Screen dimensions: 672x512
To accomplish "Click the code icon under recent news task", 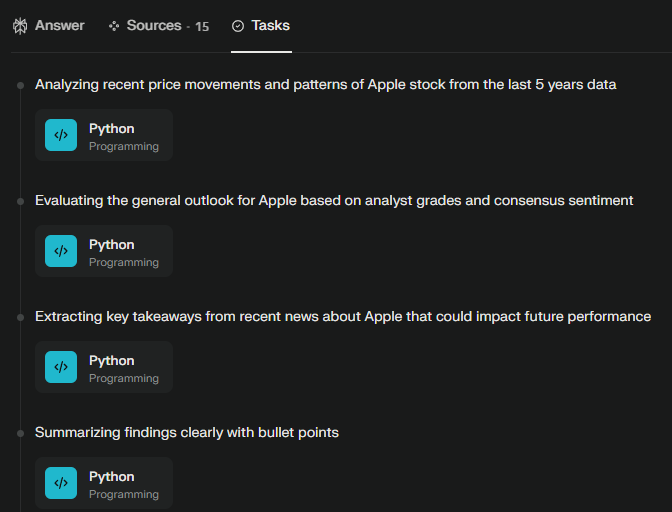I will click(x=61, y=367).
